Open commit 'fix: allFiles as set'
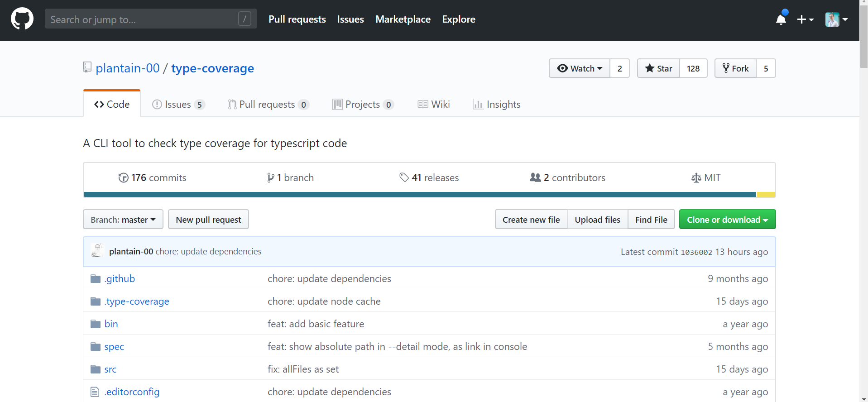The height and width of the screenshot is (402, 868). [x=303, y=369]
